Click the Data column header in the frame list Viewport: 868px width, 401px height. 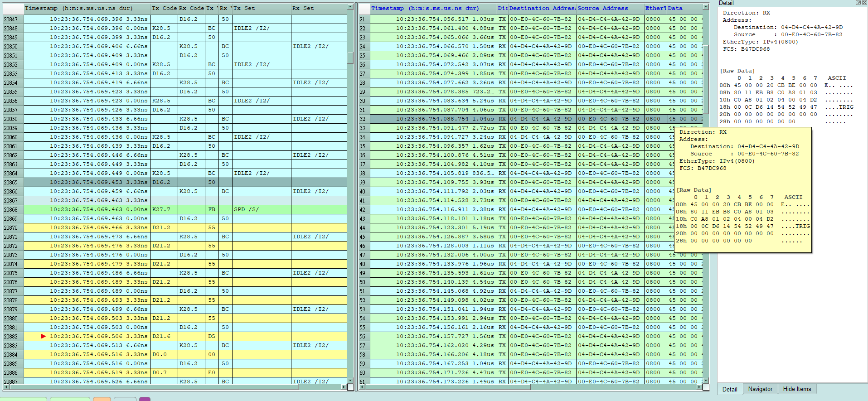coord(684,8)
